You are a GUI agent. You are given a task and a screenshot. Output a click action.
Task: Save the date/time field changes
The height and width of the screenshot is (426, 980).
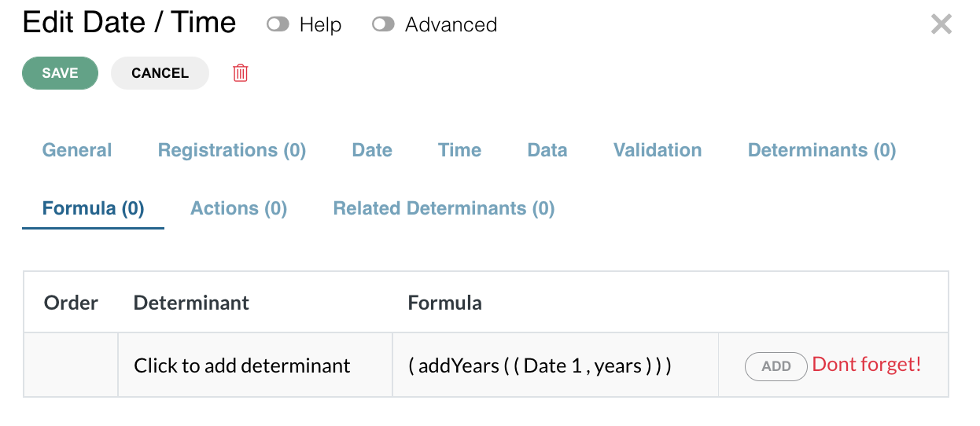click(x=60, y=73)
